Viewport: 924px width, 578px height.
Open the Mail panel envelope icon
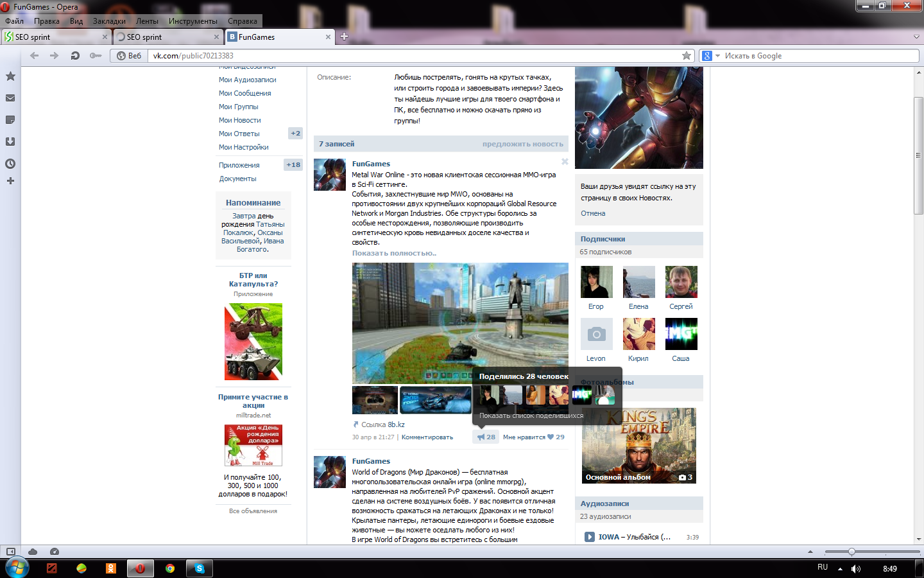pyautogui.click(x=10, y=98)
